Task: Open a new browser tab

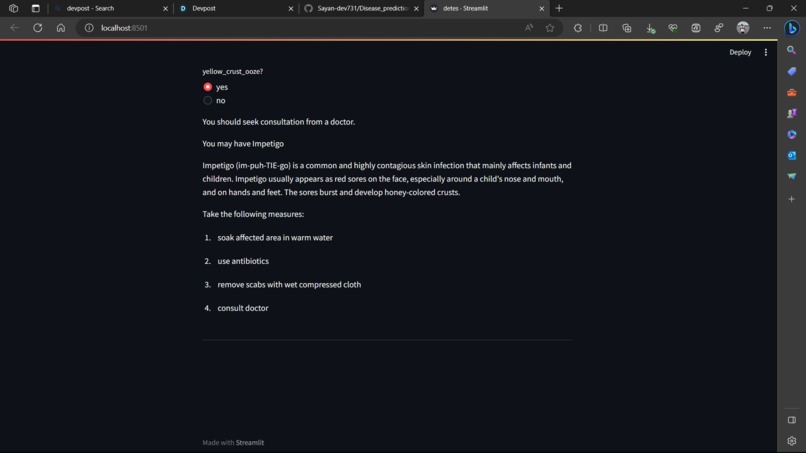Action: [x=559, y=8]
